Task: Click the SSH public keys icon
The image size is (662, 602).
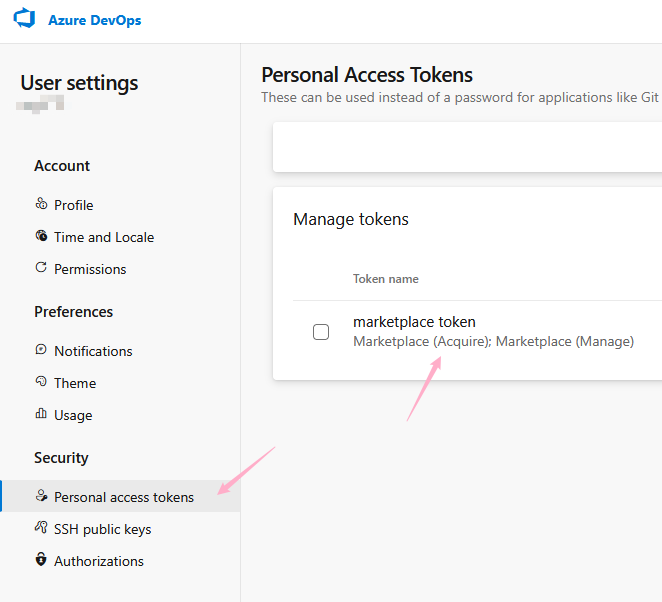Action: pyautogui.click(x=41, y=528)
